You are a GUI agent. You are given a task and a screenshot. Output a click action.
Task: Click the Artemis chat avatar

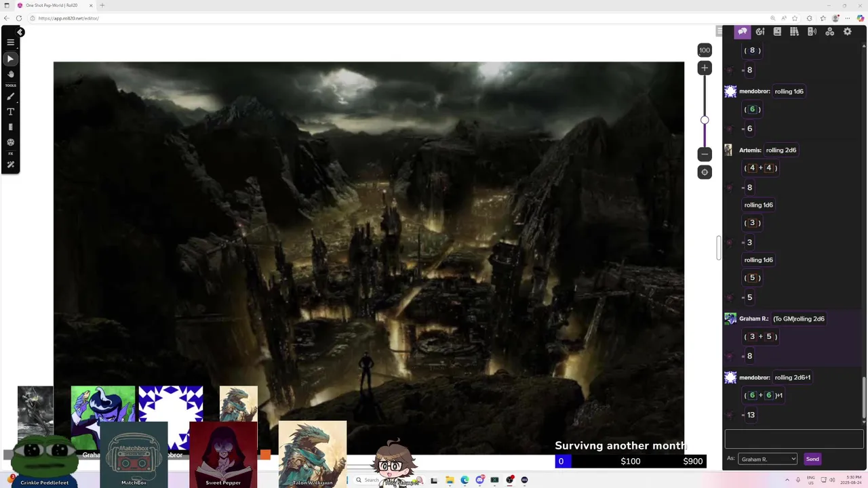(728, 150)
